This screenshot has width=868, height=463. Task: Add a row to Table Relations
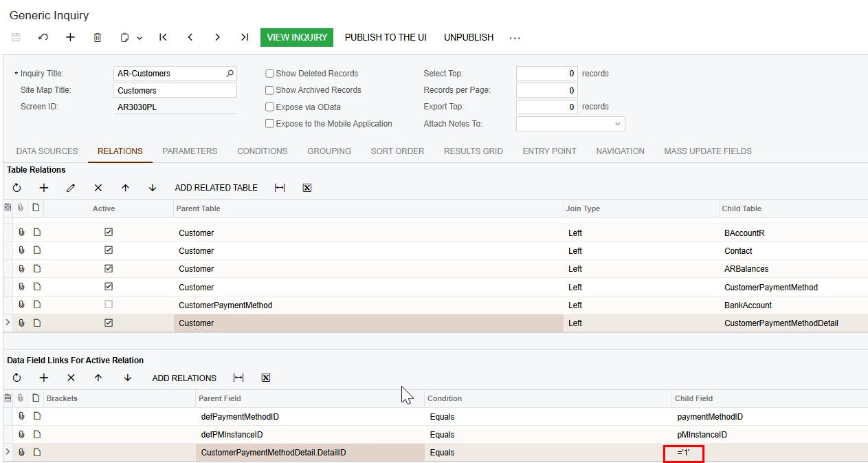point(44,188)
